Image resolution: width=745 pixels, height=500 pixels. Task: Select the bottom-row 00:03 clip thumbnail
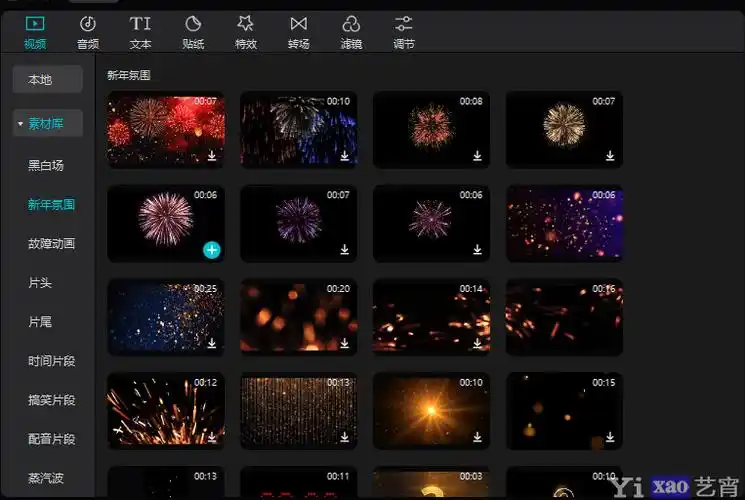(x=431, y=482)
